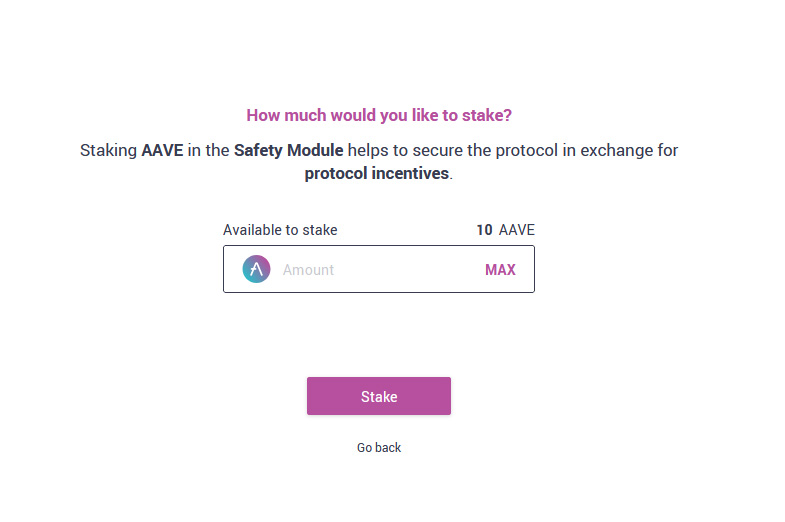
Task: Click the bold "Safety Module" text
Action: pyautogui.click(x=288, y=150)
